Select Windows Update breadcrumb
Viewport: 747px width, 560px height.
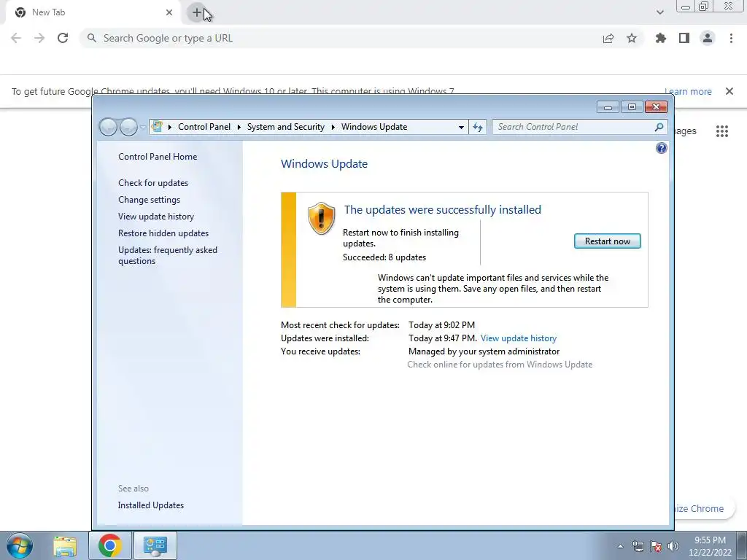374,127
